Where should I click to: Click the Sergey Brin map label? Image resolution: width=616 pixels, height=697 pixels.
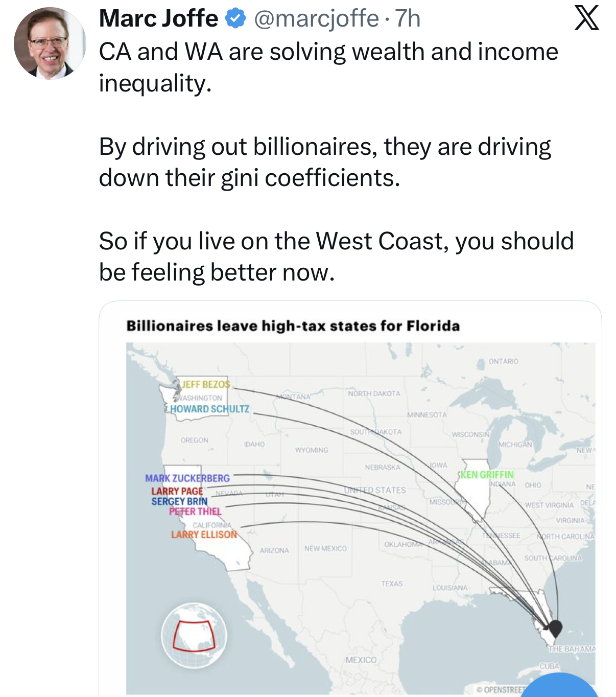coord(179,501)
